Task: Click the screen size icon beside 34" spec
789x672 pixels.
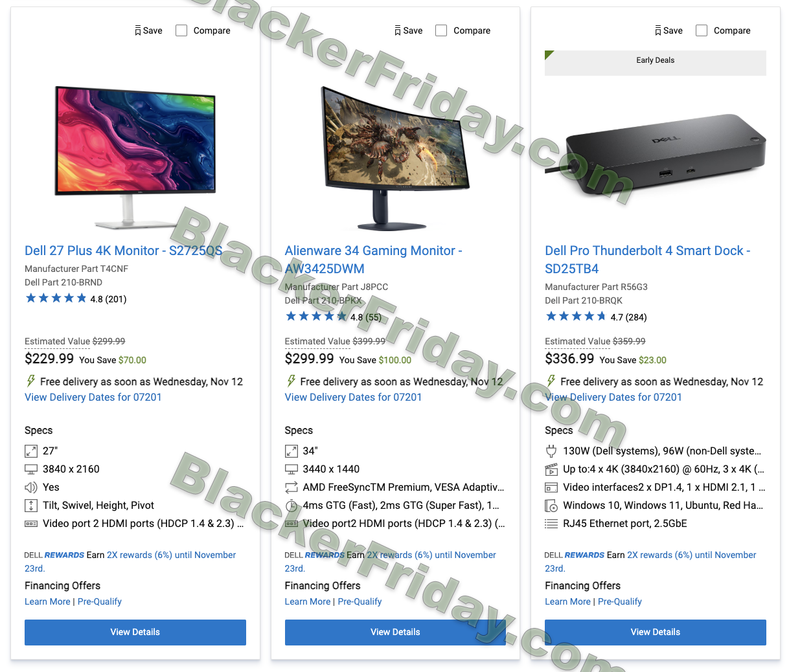Action: 292,451
